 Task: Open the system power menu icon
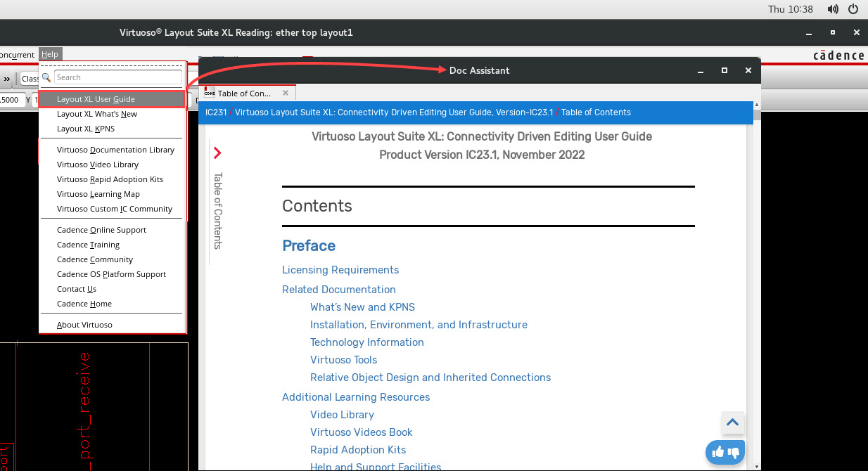[x=853, y=9]
